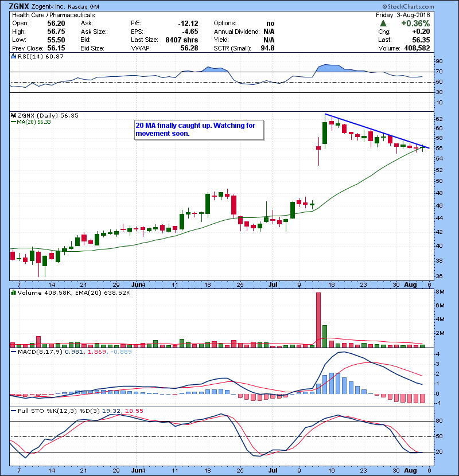
Task: Click the Open value 56.20
Action: (x=56, y=24)
